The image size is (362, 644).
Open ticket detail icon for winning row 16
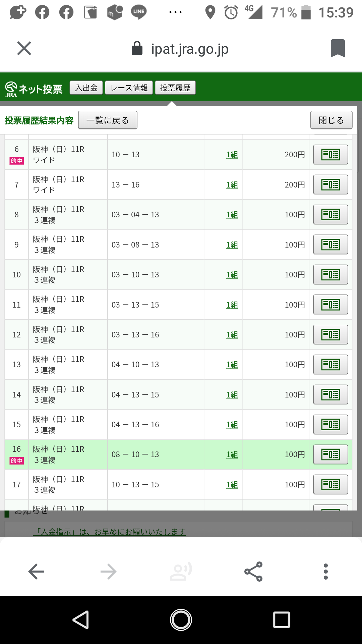click(x=330, y=454)
